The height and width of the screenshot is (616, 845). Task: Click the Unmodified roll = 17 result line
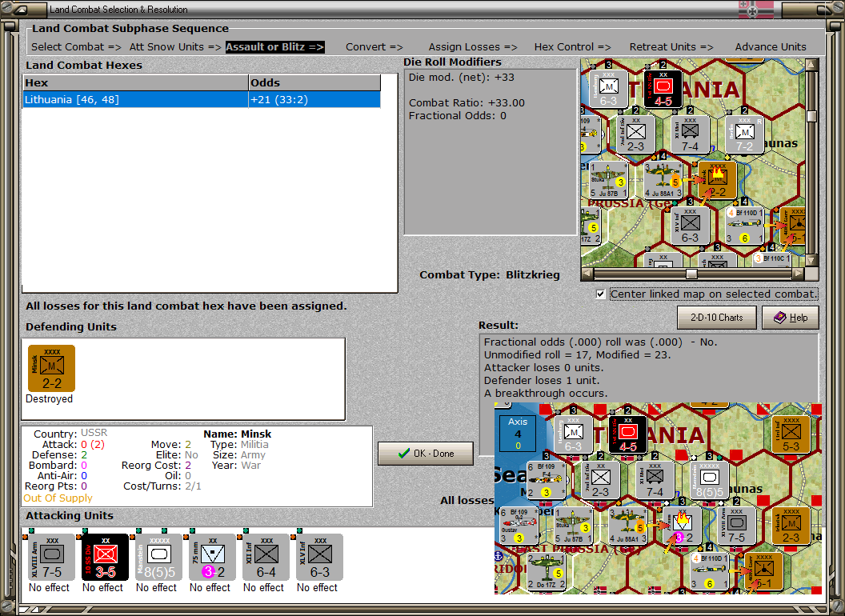(577, 354)
